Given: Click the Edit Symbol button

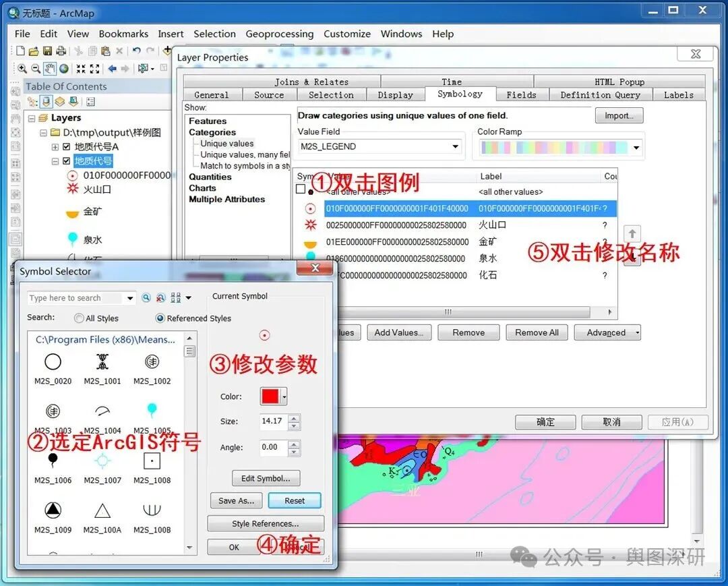Looking at the screenshot, I should click(x=266, y=478).
